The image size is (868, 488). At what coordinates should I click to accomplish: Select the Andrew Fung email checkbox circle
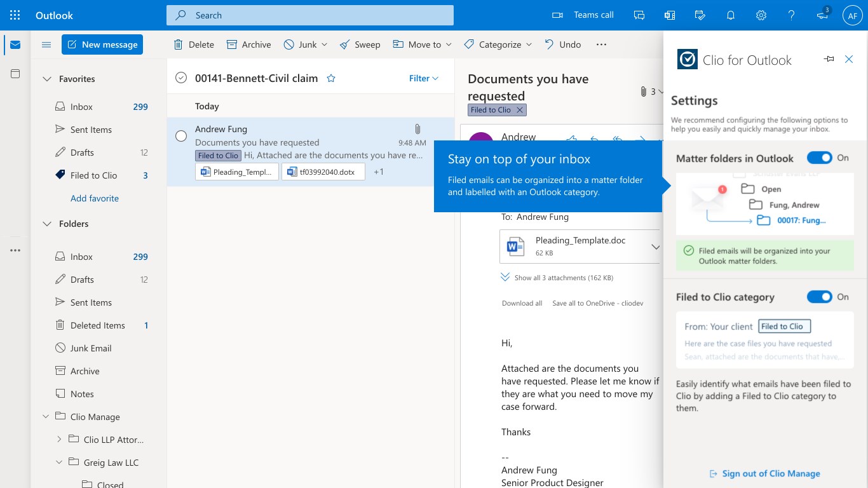[181, 136]
